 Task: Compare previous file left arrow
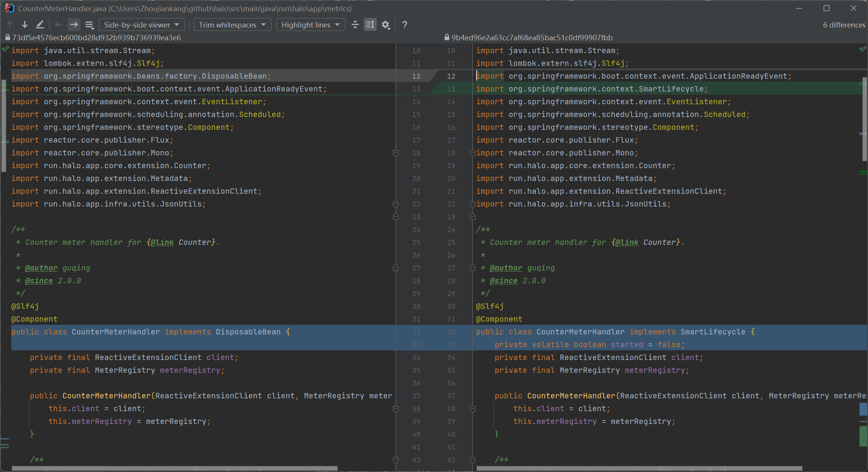click(x=58, y=25)
